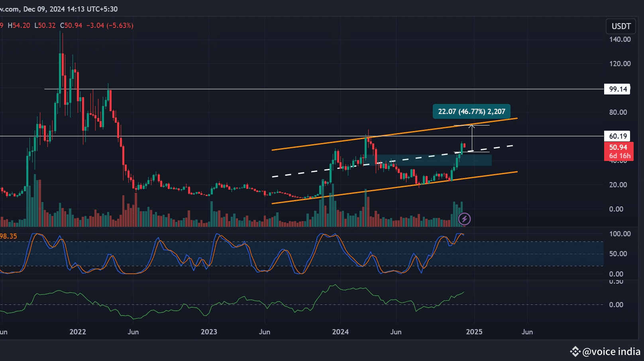Toggle the stochastic oscillator value 98.35
This screenshot has width=644, height=361.
(8, 236)
